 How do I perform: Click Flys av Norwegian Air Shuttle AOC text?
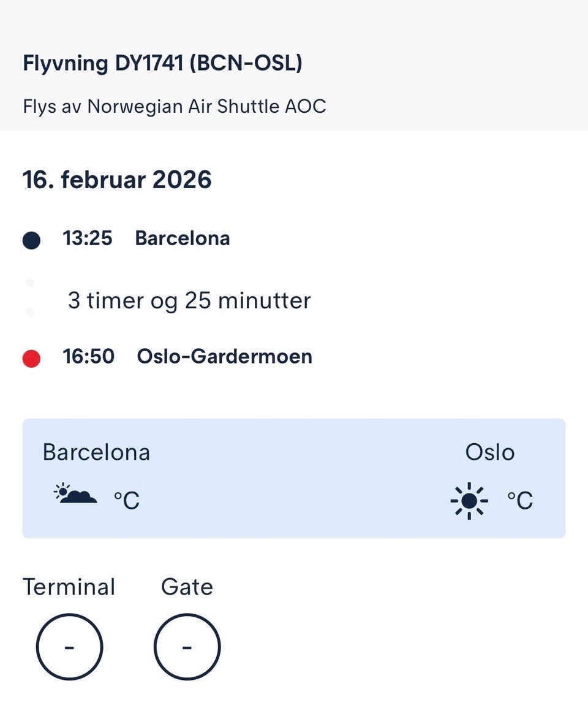(x=175, y=106)
